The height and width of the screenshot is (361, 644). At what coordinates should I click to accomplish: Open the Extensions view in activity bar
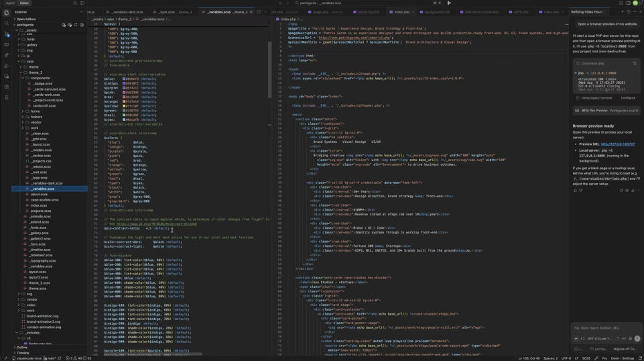(6, 87)
